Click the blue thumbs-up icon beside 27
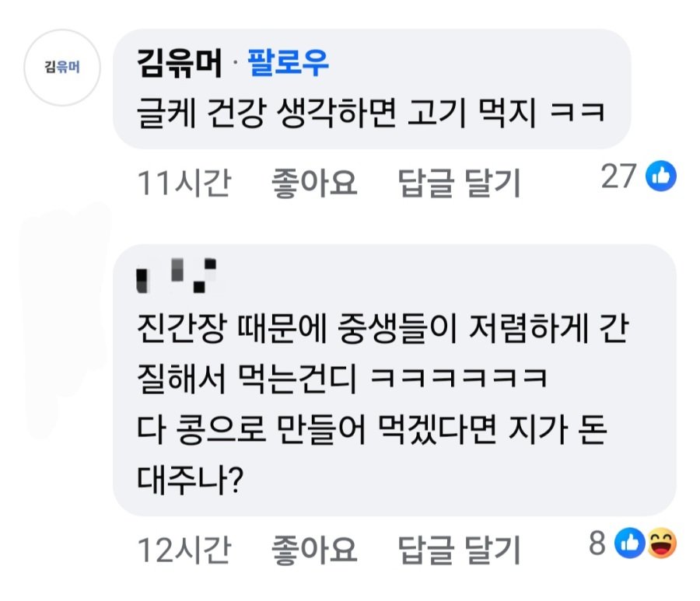 point(662,177)
